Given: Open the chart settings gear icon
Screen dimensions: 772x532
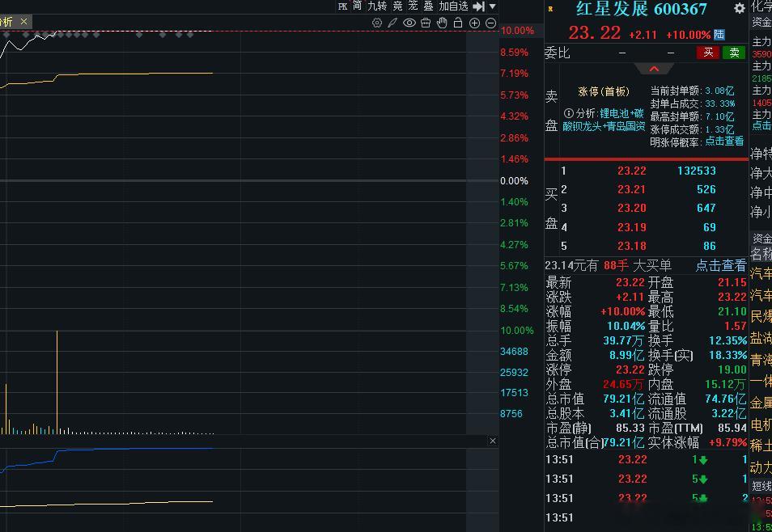Looking at the screenshot, I should pyautogui.click(x=376, y=23).
